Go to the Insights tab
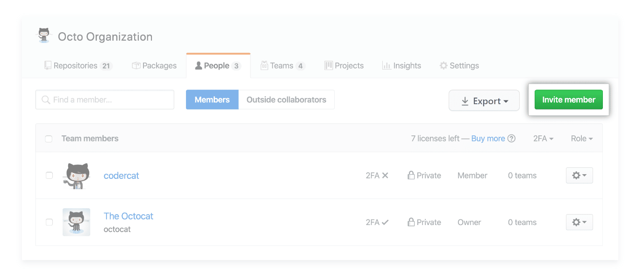The image size is (644, 275). tap(401, 66)
